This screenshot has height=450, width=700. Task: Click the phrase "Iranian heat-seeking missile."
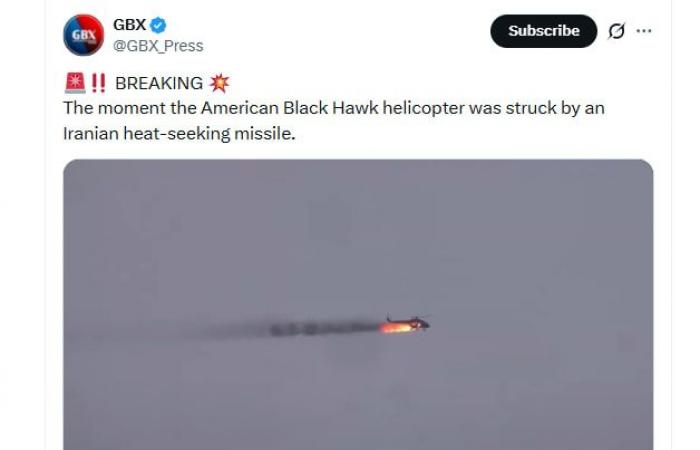pyautogui.click(x=179, y=133)
